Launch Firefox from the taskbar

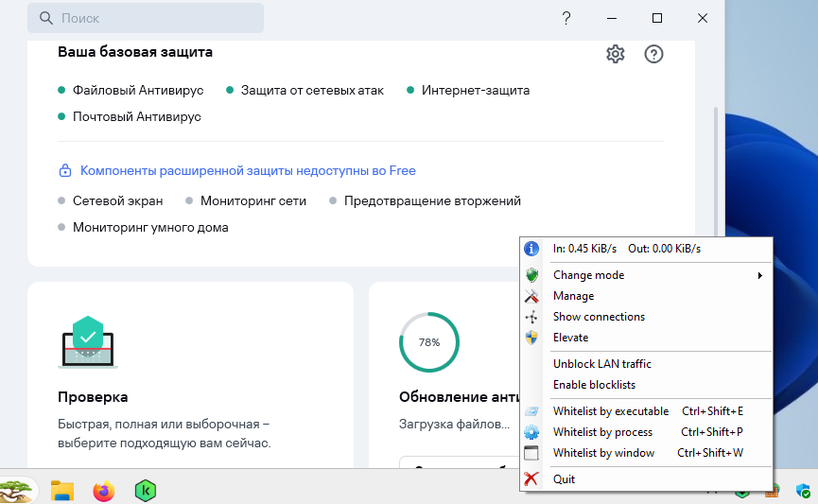[x=103, y=491]
